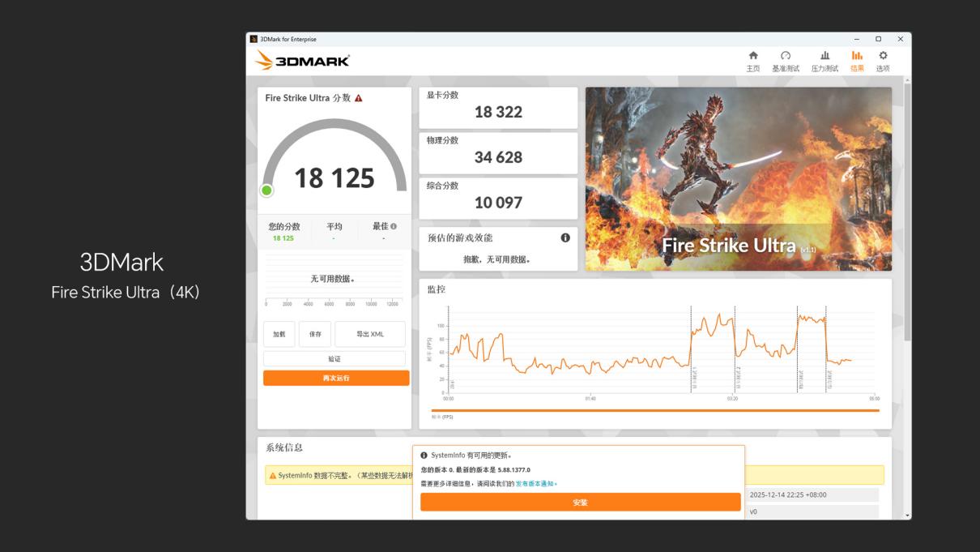Click the orange timeline bar under monitoring chart
This screenshot has height=552, width=980.
[655, 410]
